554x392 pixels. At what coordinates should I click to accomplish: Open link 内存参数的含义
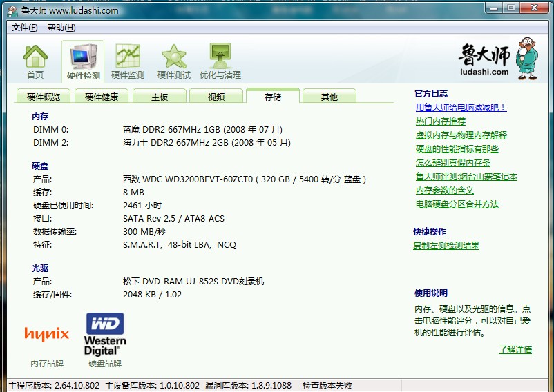(x=444, y=190)
